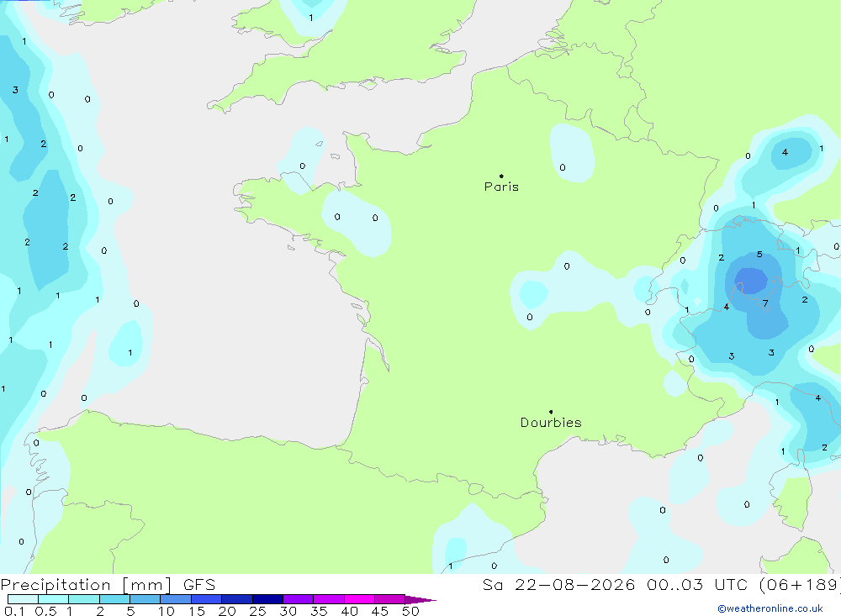Select the 1–2 mm legend color swatch
The height and width of the screenshot is (616, 841).
pyautogui.click(x=84, y=599)
